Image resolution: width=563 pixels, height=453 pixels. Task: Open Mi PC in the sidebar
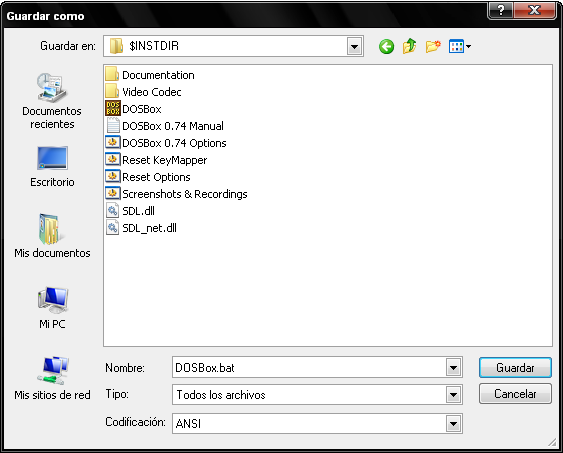pyautogui.click(x=52, y=308)
